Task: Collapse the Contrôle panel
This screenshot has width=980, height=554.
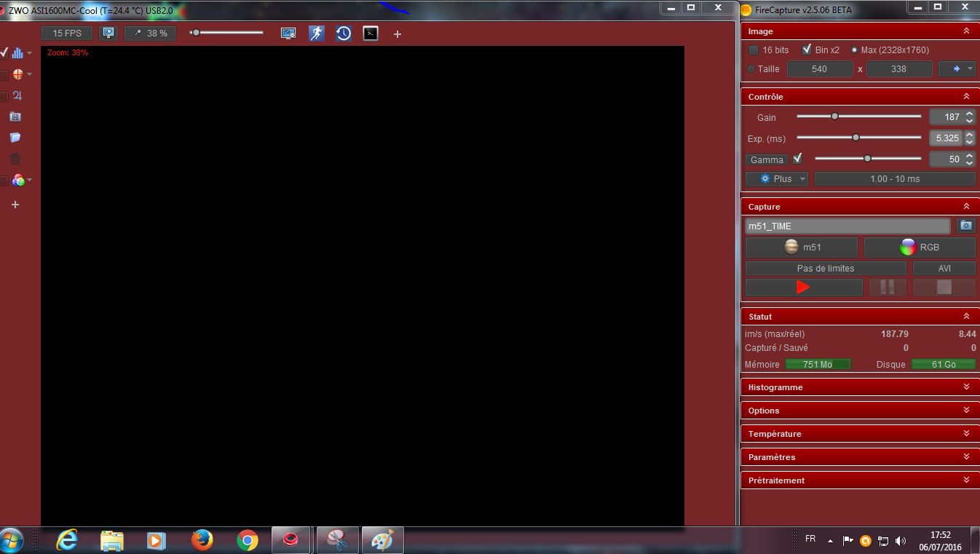Action: (967, 95)
